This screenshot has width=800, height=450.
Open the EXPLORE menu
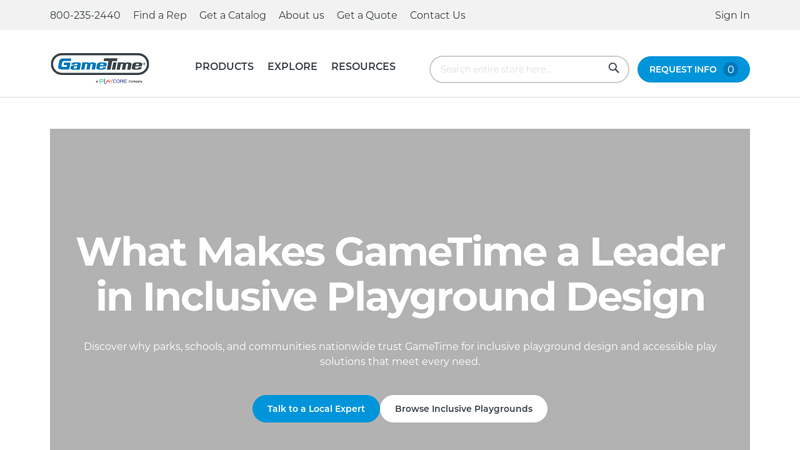tap(292, 66)
